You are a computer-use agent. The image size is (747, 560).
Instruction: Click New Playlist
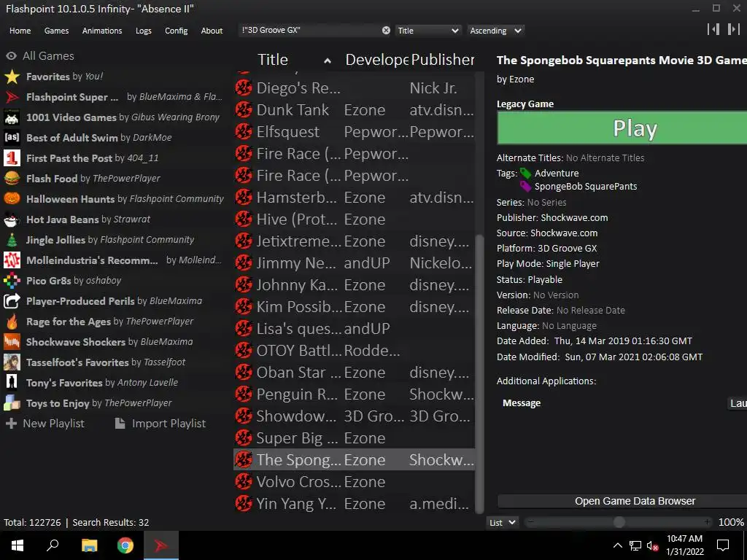44,424
